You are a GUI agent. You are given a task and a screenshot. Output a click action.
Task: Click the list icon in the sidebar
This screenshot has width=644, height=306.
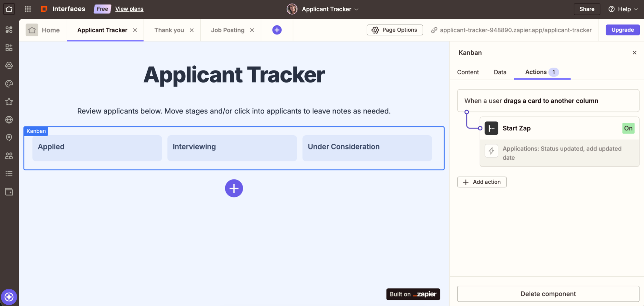[9, 174]
